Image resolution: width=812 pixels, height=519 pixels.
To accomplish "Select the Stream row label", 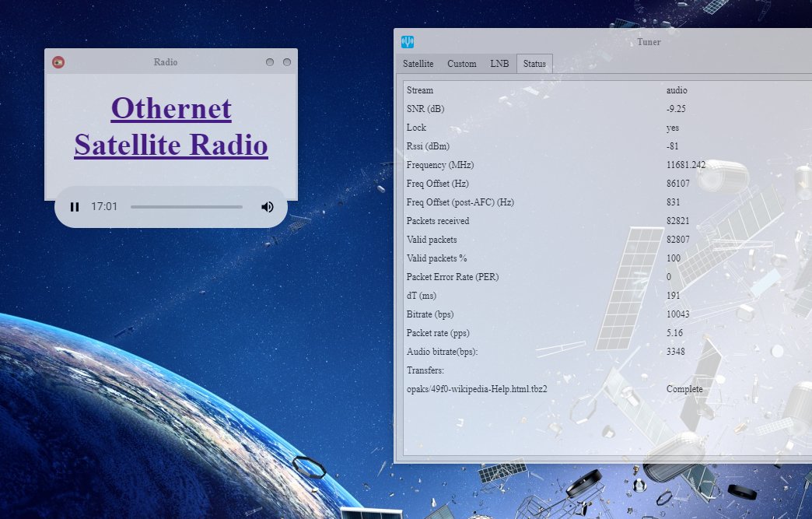I will coord(420,90).
